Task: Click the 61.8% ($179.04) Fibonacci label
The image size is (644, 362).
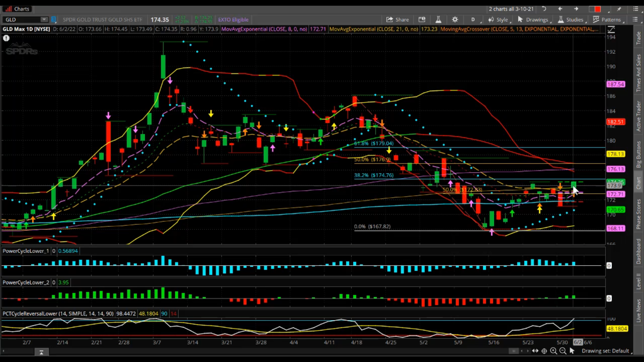Action: point(374,143)
